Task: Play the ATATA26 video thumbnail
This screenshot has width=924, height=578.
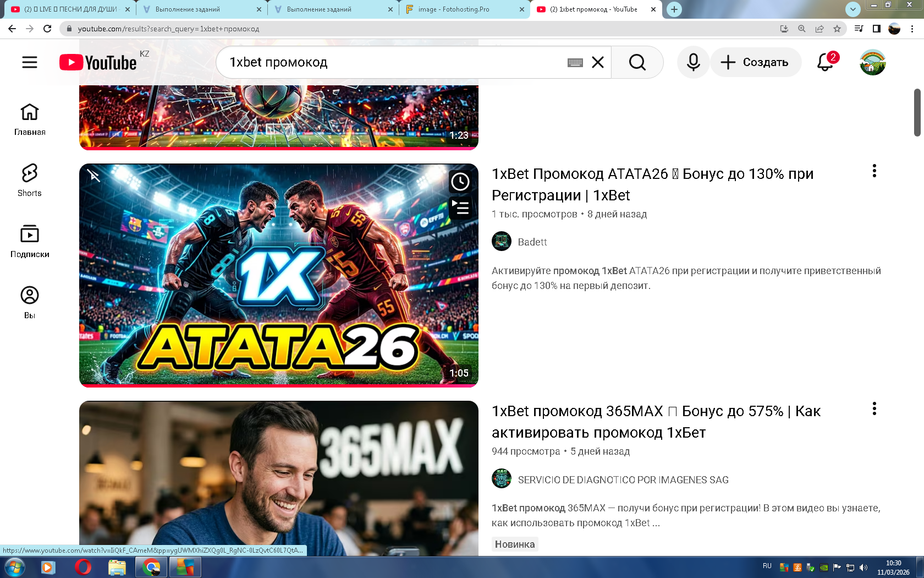Action: coord(279,275)
